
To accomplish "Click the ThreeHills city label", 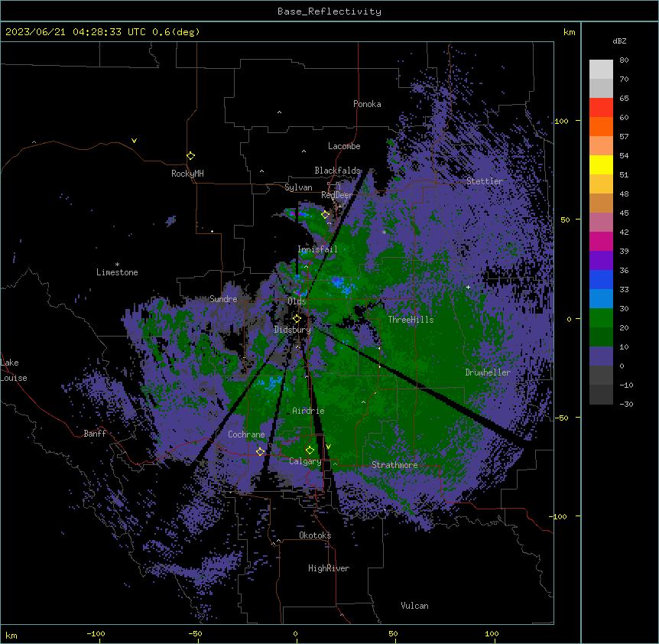I will coord(411,320).
